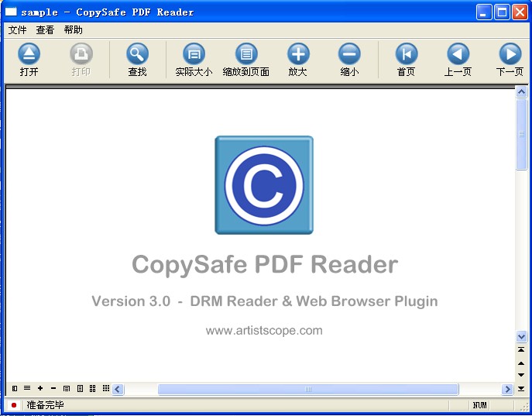The width and height of the screenshot is (532, 416).
Task: Jump to first page with barred up arrow
Action: point(521,349)
